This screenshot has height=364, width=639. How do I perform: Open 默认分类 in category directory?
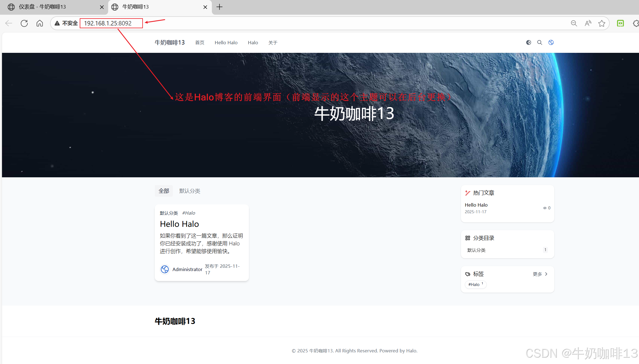476,250
